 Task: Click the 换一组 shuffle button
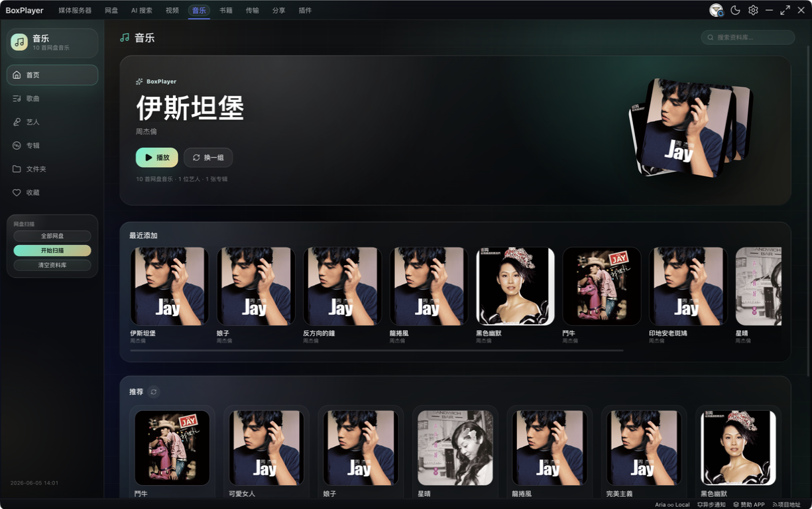pos(208,158)
